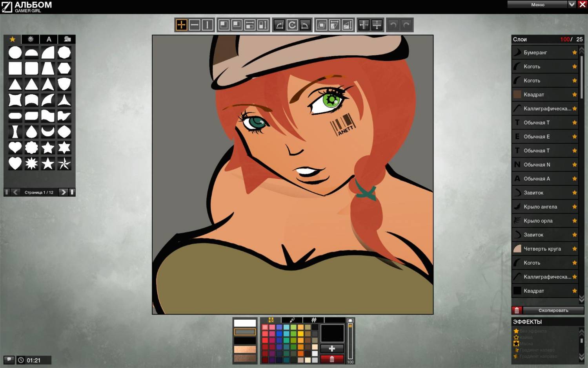Select the eyedropper color picker tab

click(292, 320)
